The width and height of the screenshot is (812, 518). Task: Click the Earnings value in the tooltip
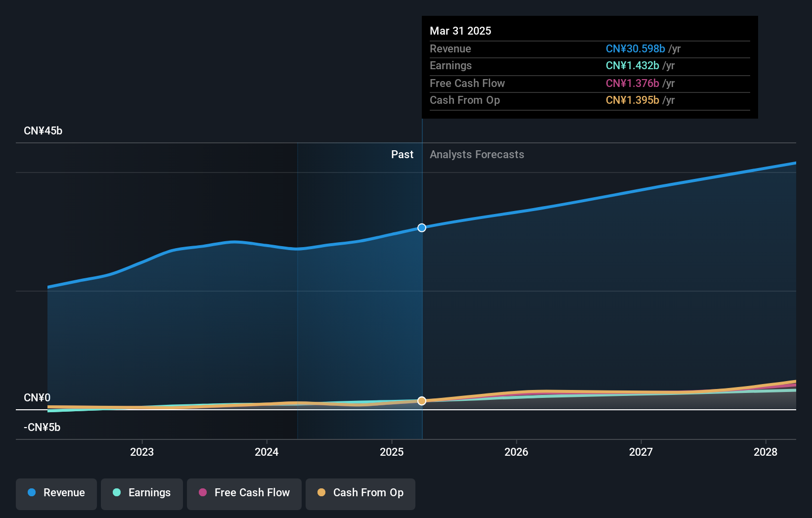[632, 65]
